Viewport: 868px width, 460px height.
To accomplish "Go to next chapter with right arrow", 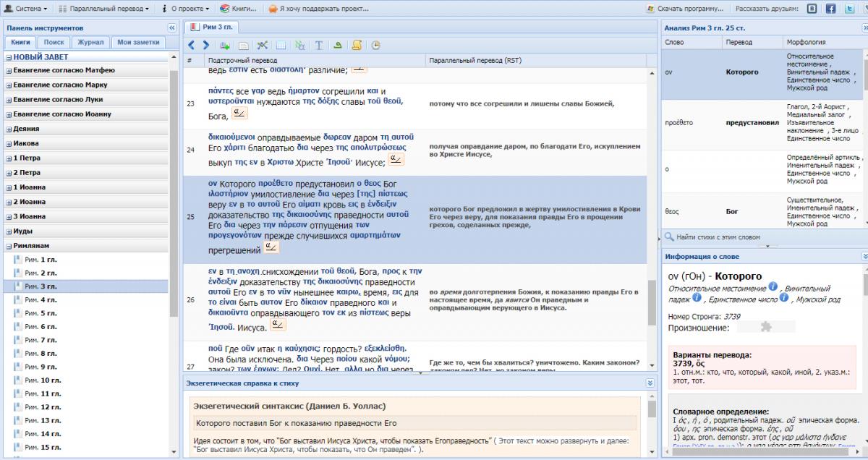I will (x=205, y=45).
